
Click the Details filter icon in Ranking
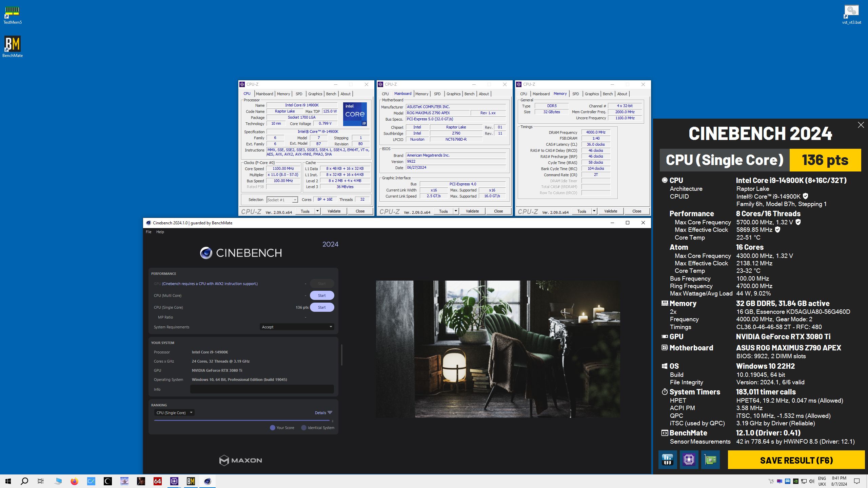(x=330, y=412)
